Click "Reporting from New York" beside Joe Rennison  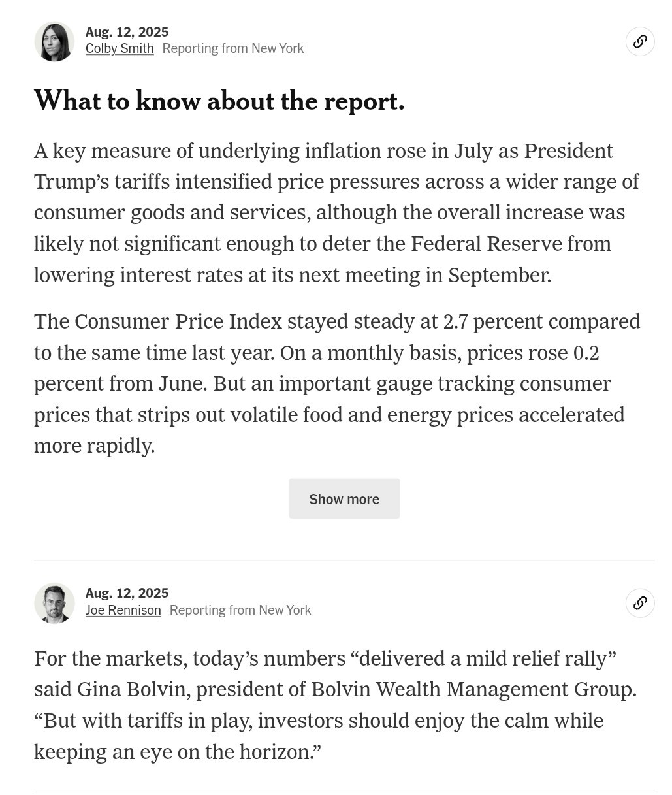click(x=240, y=610)
